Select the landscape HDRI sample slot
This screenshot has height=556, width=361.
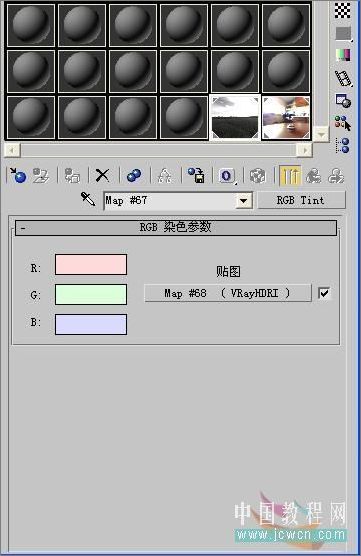(235, 117)
